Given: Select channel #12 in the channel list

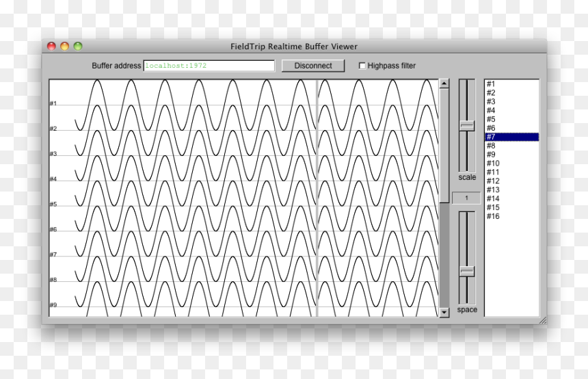Looking at the screenshot, I should (512, 181).
